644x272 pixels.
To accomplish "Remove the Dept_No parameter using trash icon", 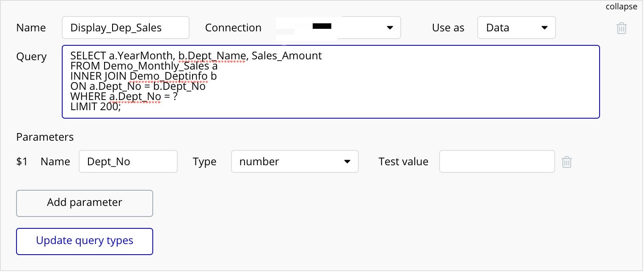I will [x=567, y=162].
